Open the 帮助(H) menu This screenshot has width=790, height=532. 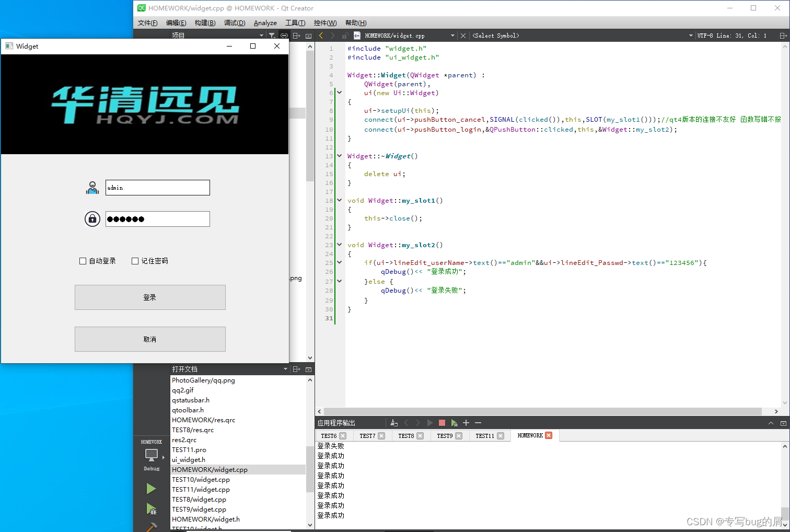click(x=356, y=23)
